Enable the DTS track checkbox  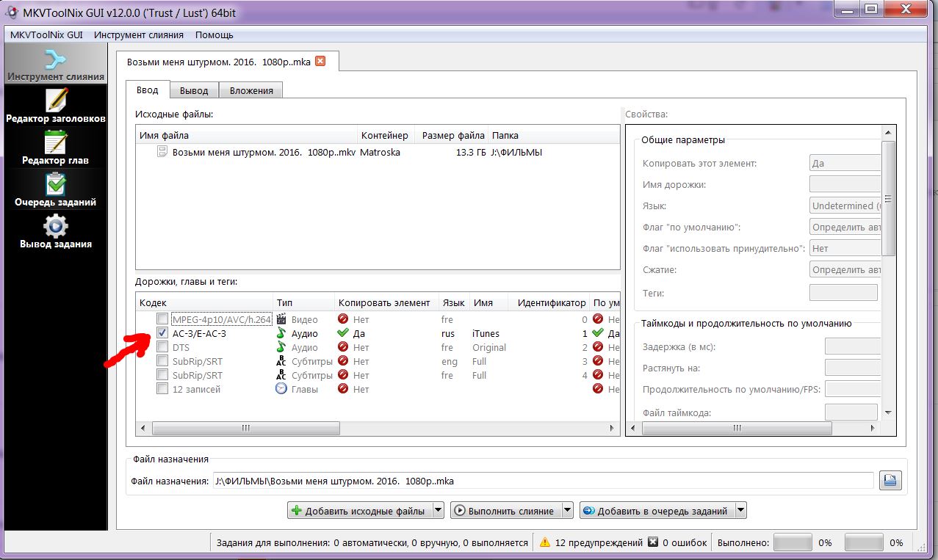point(162,347)
